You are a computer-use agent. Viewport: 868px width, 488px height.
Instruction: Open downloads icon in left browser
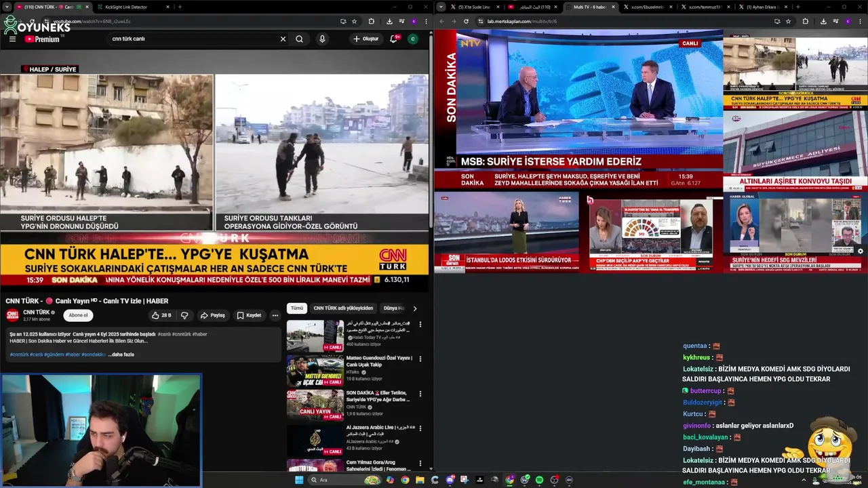[389, 21]
